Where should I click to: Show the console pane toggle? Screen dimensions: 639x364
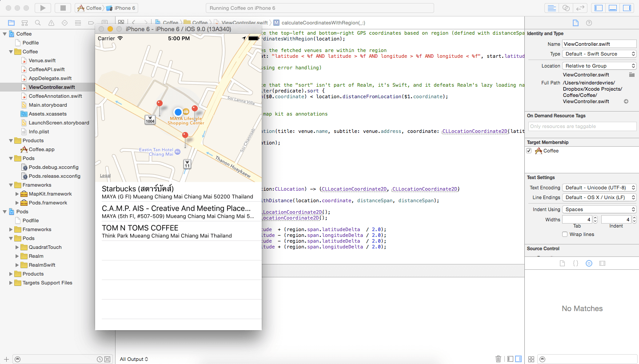click(518, 359)
